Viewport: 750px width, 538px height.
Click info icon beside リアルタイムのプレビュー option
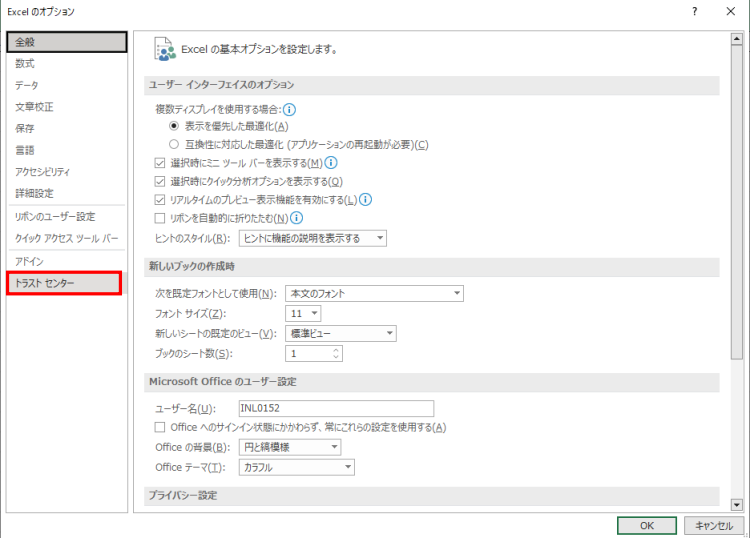point(366,199)
